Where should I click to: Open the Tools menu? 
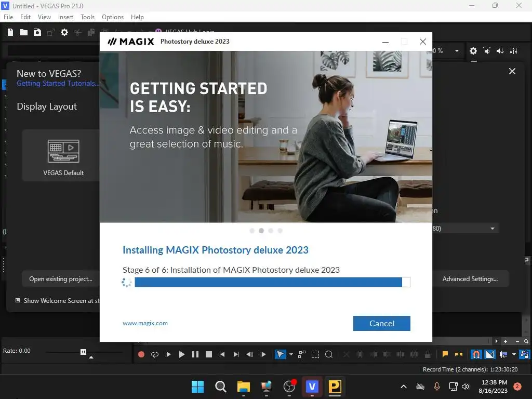click(x=87, y=17)
